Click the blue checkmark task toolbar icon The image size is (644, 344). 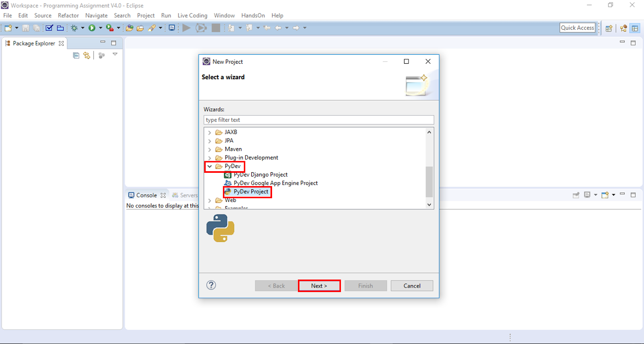coord(49,28)
